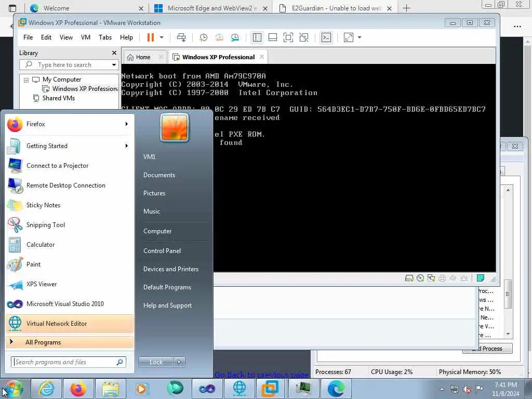Enter full screen mode in VMware toolbar
Image resolution: width=532 pixels, height=399 pixels.
tap(288, 37)
